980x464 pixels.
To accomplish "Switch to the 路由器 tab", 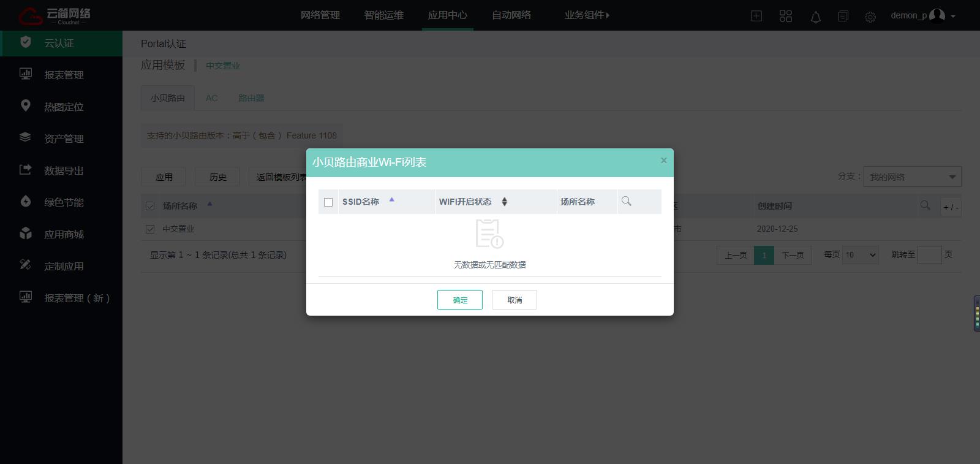I will click(251, 98).
